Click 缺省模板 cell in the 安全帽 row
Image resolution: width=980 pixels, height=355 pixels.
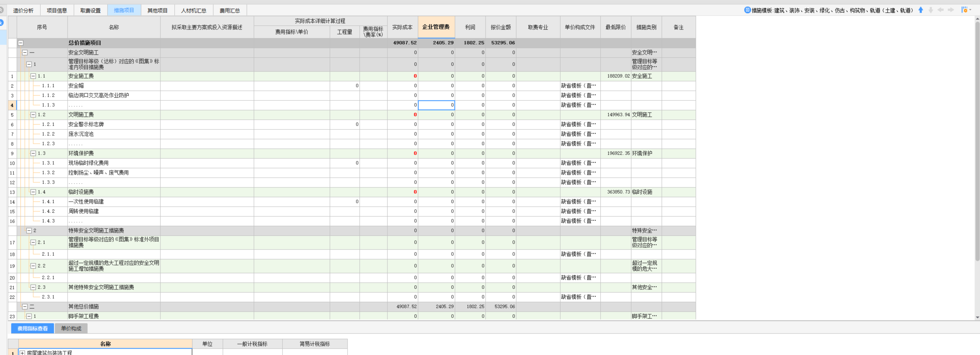pos(580,86)
